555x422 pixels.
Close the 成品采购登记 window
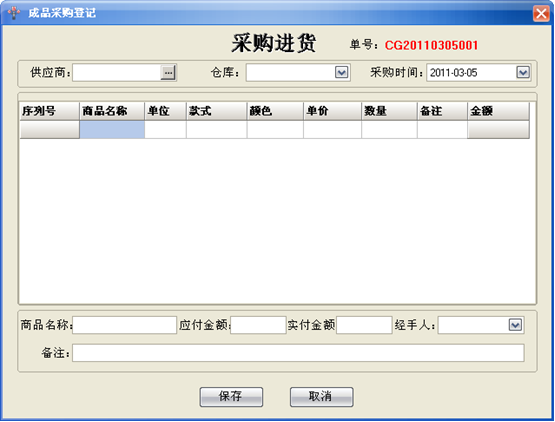pos(541,14)
